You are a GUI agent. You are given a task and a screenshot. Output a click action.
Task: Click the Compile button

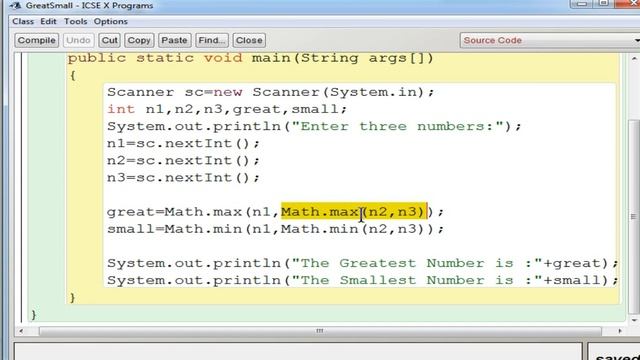pyautogui.click(x=37, y=40)
